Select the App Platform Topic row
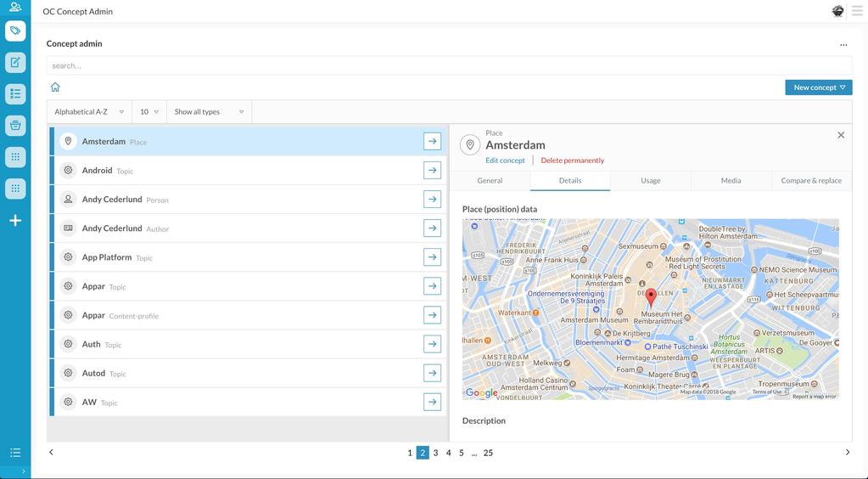 [x=248, y=257]
